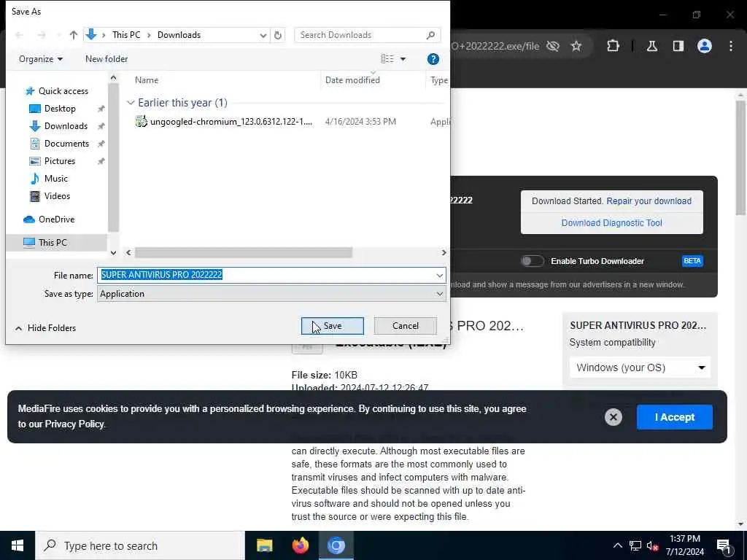Refresh the Downloads folder view
The width and height of the screenshot is (747, 560).
(278, 35)
